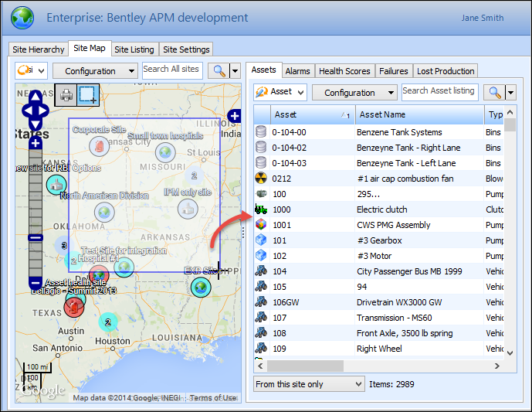Click the zoom out minus below map slider

pyautogui.click(x=35, y=283)
